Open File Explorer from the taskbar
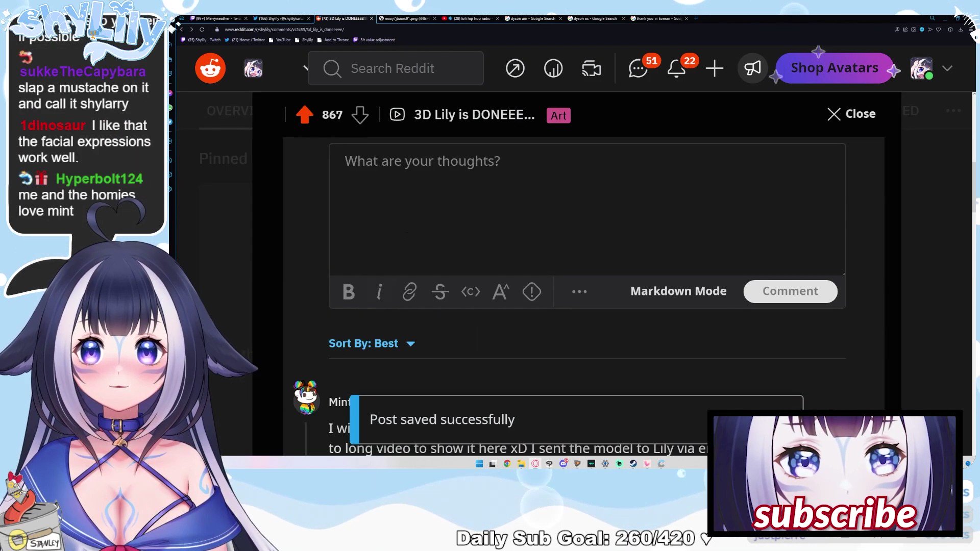 click(x=521, y=464)
